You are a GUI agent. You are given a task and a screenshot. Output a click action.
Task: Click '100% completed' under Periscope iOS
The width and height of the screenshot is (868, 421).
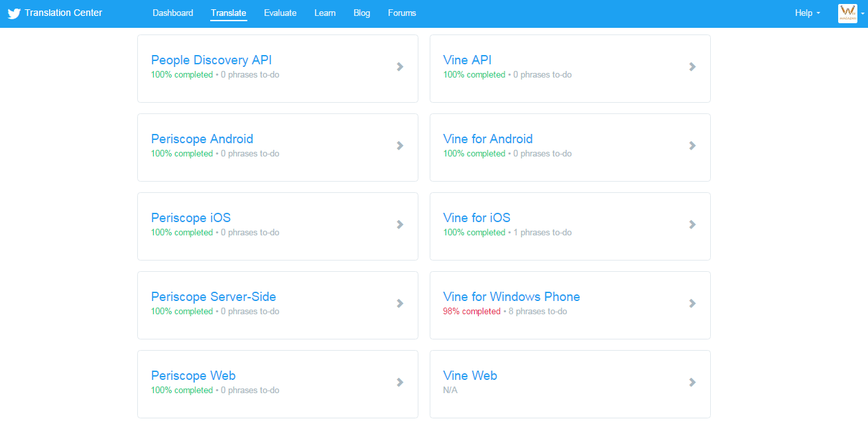182,233
